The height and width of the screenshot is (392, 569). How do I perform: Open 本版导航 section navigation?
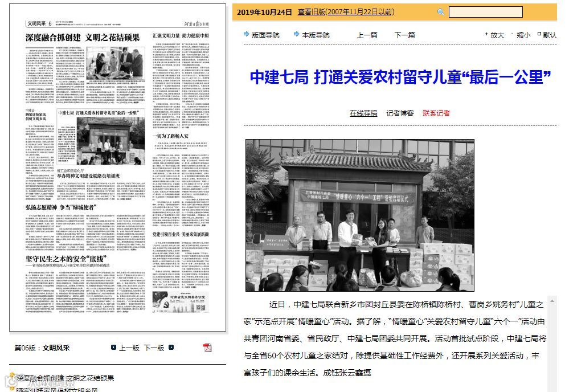pos(316,35)
